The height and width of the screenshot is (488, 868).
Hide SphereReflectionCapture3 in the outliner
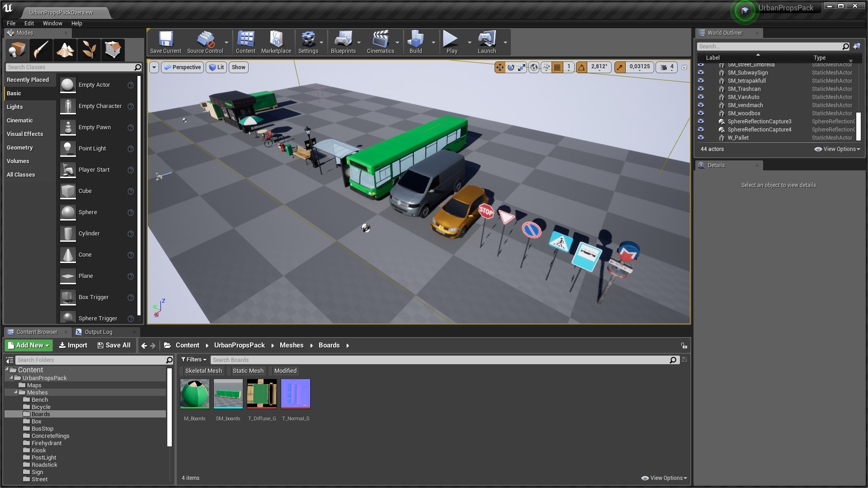[x=701, y=121]
